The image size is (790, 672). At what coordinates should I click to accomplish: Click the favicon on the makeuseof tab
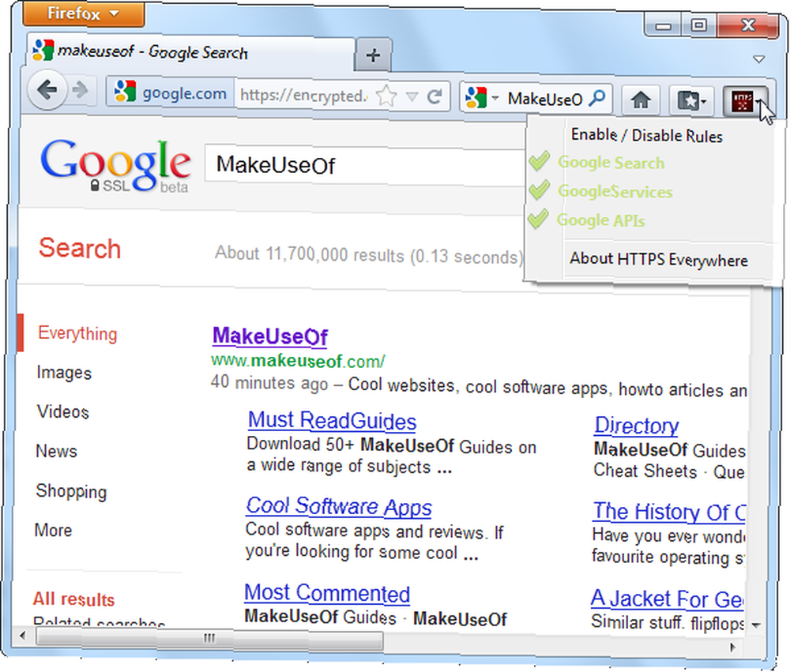[43, 50]
